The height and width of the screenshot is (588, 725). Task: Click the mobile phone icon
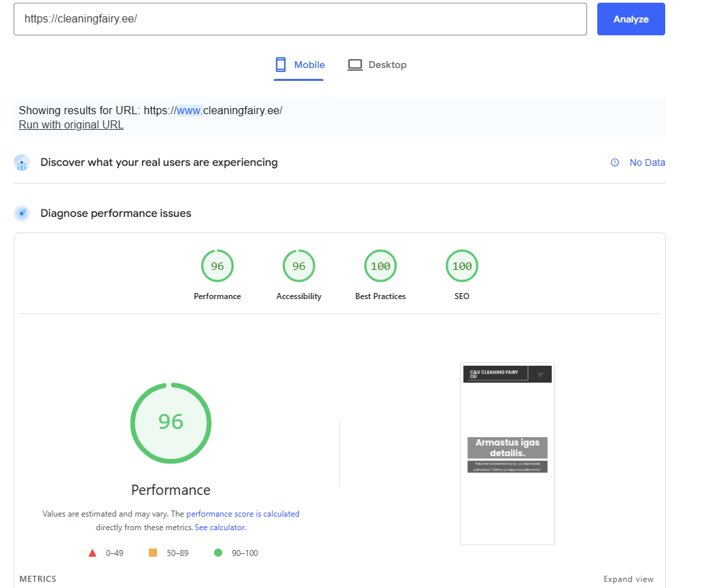coord(281,65)
